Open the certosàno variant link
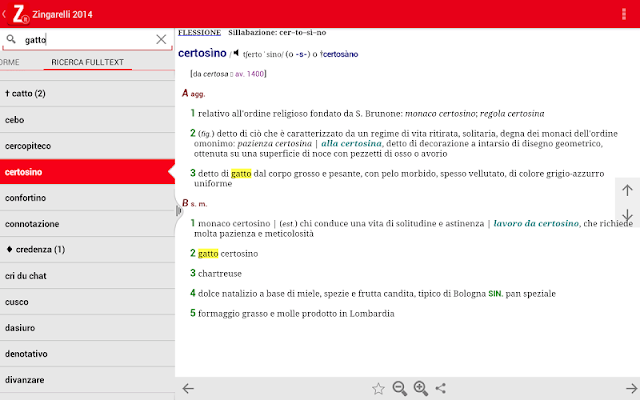 point(340,54)
